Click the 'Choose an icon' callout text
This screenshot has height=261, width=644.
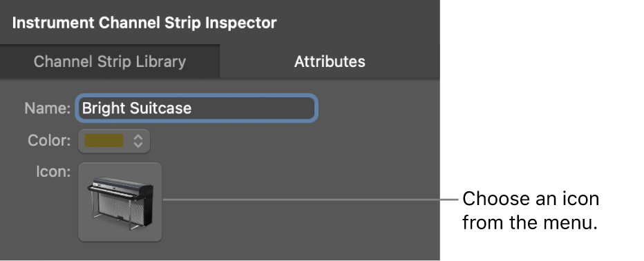(x=531, y=211)
